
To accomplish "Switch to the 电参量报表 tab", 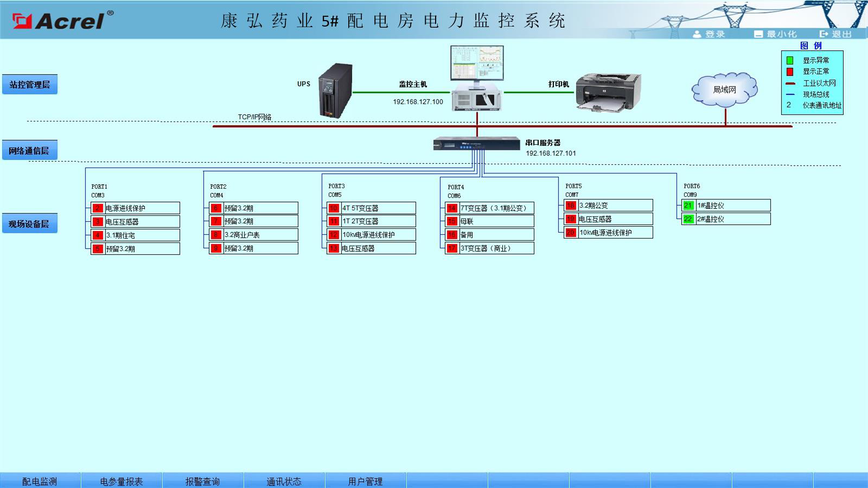I will 122,481.
